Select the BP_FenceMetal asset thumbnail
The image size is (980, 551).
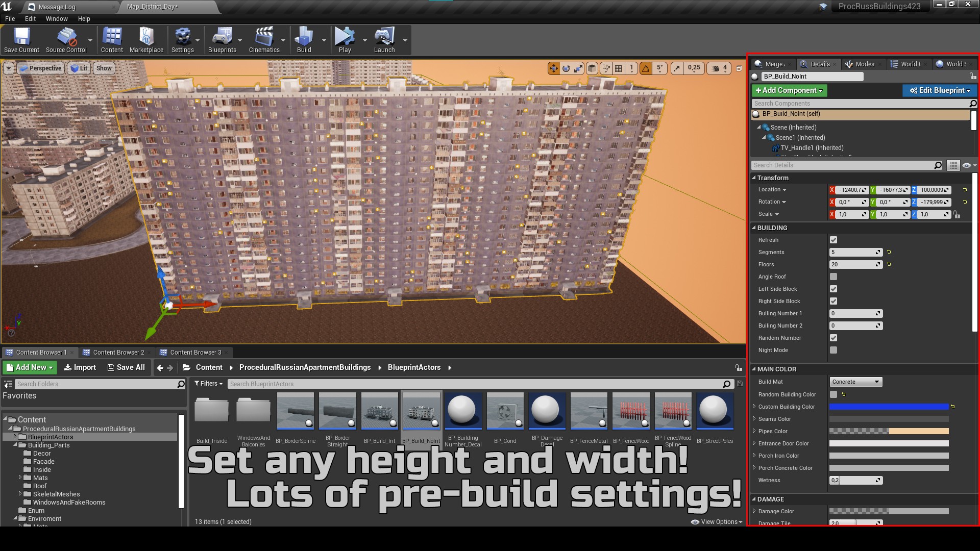point(589,411)
